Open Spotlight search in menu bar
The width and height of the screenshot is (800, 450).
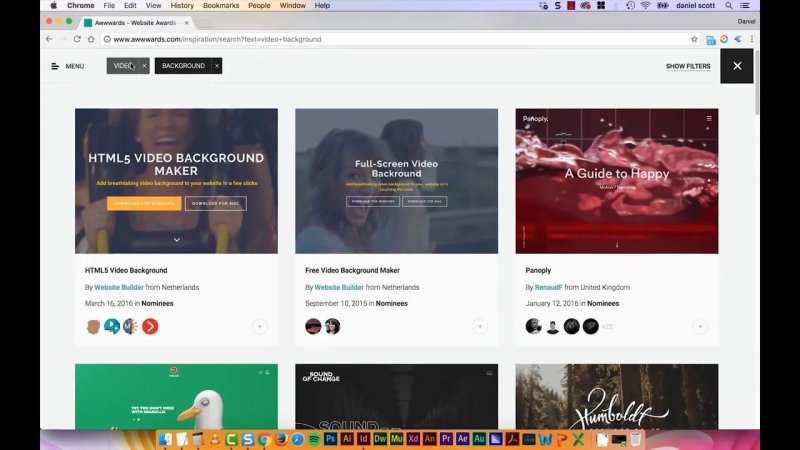729,6
